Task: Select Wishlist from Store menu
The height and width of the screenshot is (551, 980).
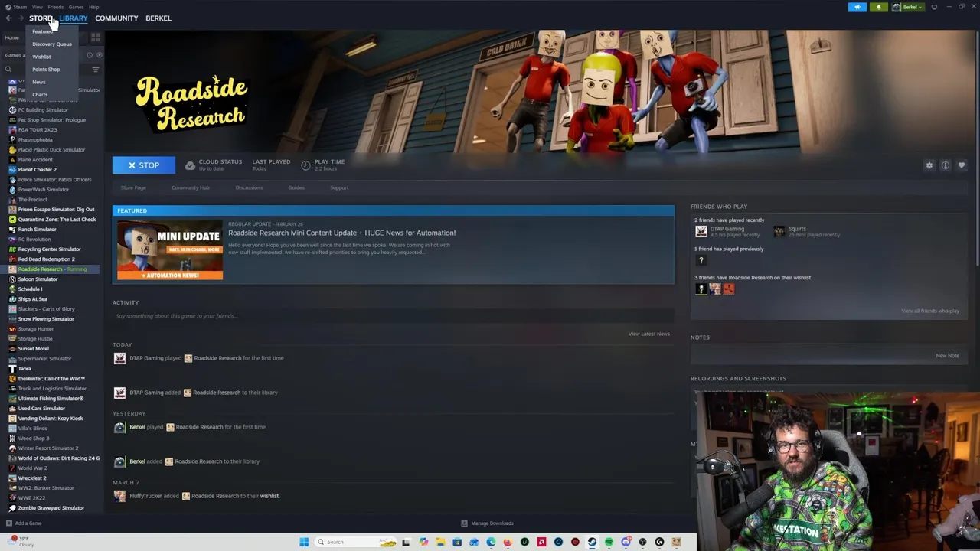Action: 41,57
